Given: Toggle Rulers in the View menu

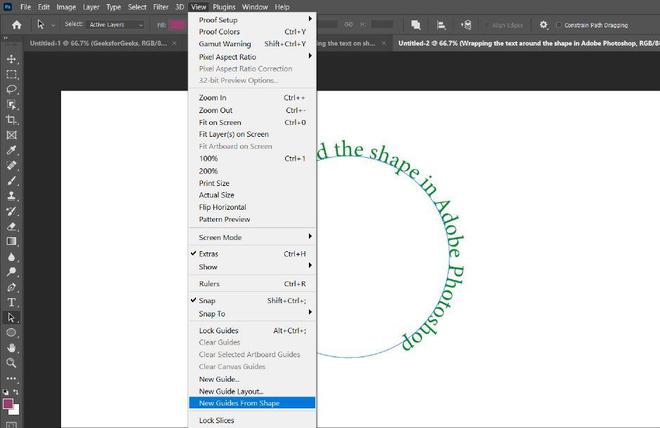Looking at the screenshot, I should pos(252,284).
